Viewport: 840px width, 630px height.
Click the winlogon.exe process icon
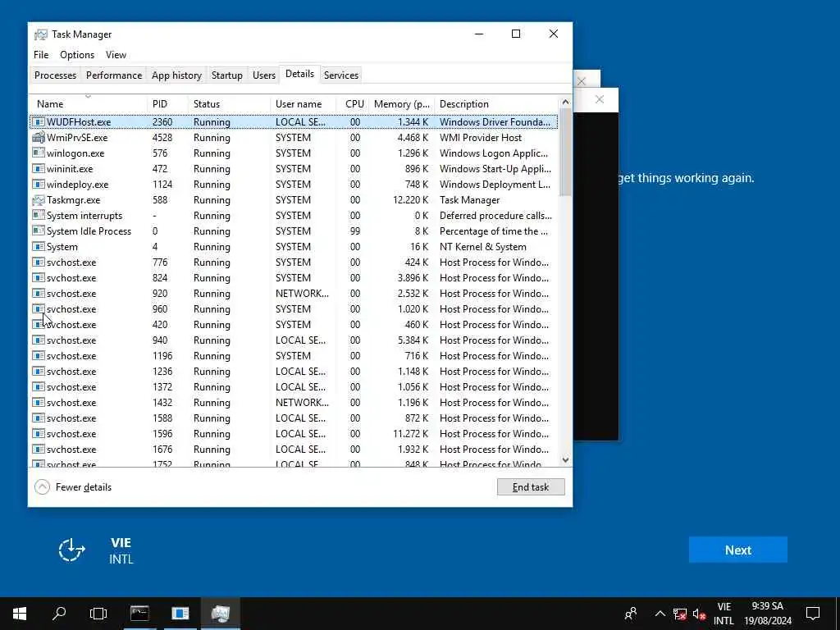38,153
